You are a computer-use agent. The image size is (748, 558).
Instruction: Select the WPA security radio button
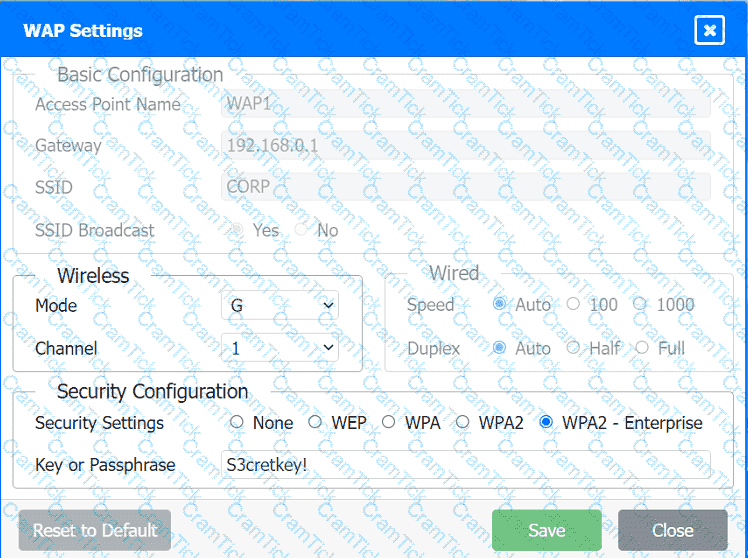pos(388,422)
